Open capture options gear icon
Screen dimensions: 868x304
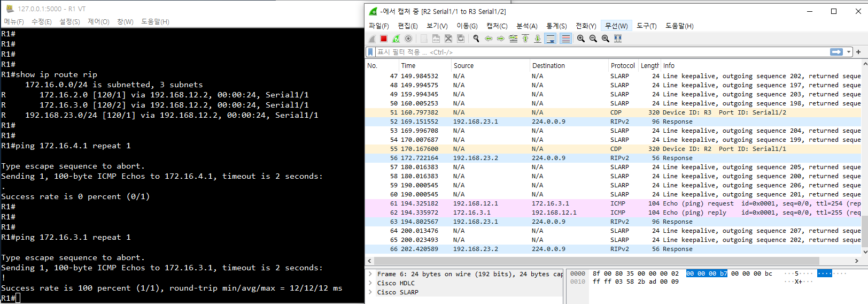pos(408,39)
